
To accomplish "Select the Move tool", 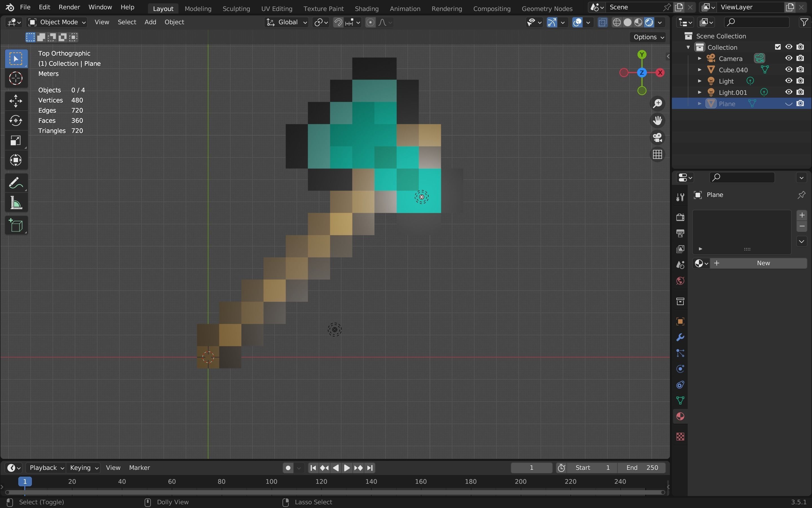I will [16, 101].
